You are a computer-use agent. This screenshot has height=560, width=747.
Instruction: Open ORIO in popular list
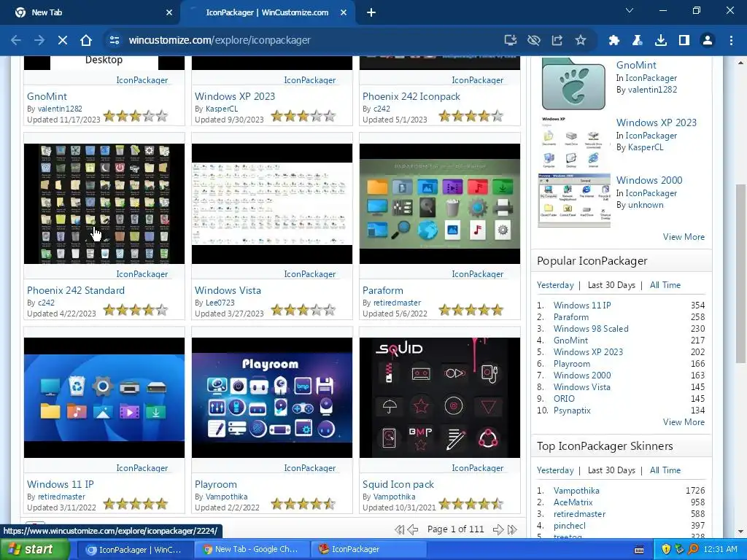coord(564,399)
